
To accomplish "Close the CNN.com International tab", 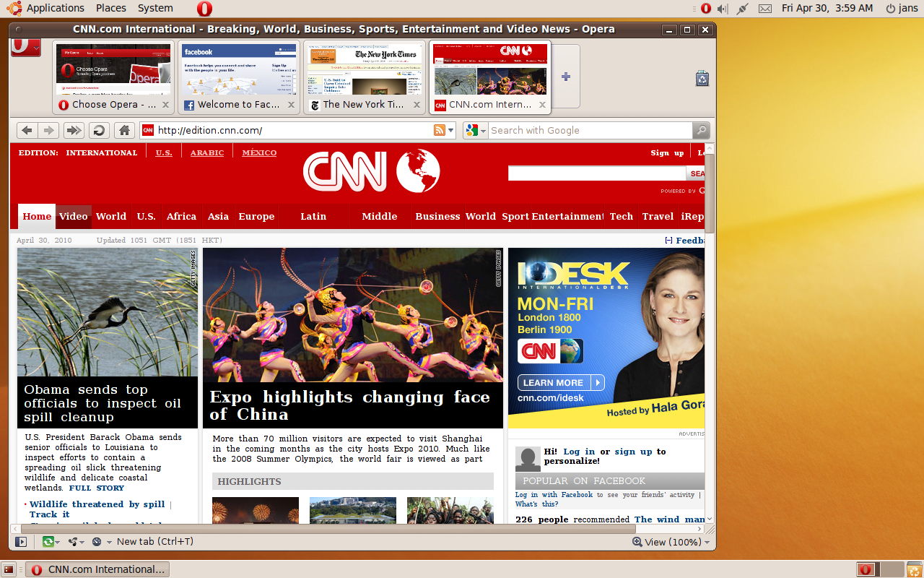I will pyautogui.click(x=542, y=105).
